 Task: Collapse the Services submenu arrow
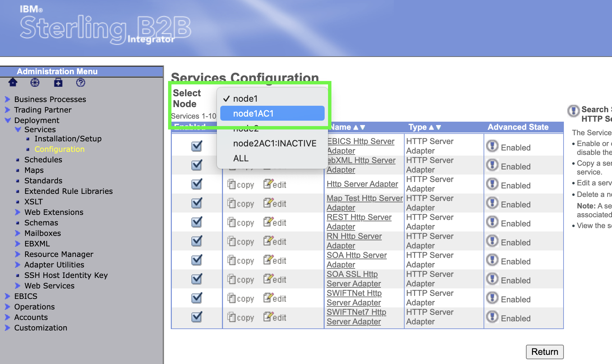click(x=18, y=129)
